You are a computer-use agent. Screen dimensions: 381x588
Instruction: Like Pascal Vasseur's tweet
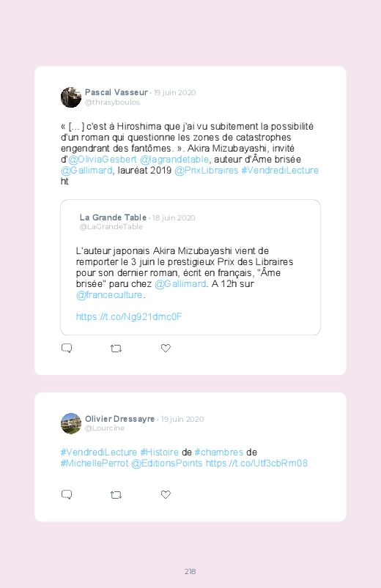coord(166,348)
